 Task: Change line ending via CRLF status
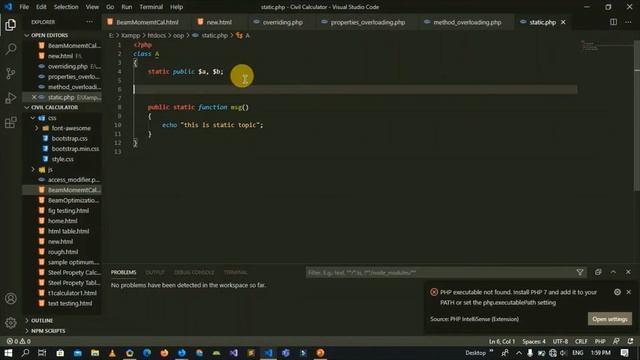tap(581, 341)
